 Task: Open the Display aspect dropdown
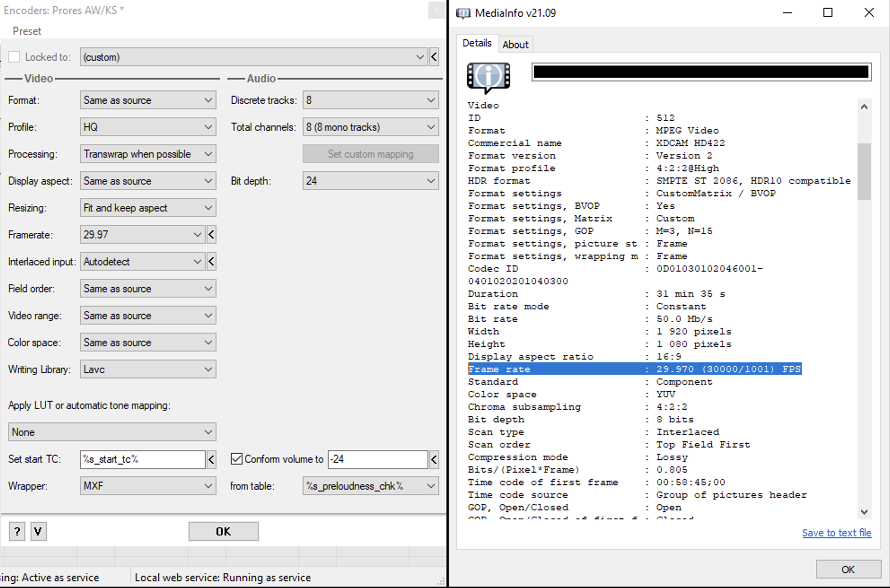pyautogui.click(x=148, y=181)
